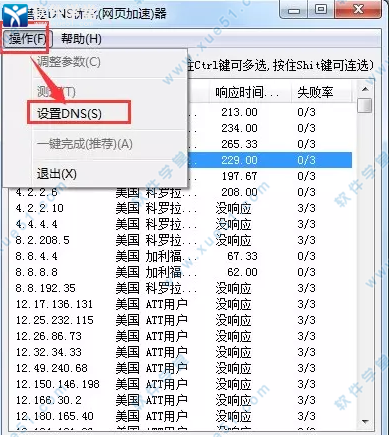
Task: Click the 213.00 response time cell
Action: coord(239,112)
